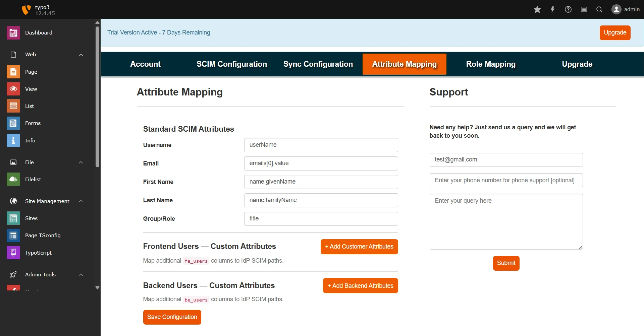Focus the Email attribute field
Image resolution: width=644 pixels, height=336 pixels.
click(x=321, y=163)
